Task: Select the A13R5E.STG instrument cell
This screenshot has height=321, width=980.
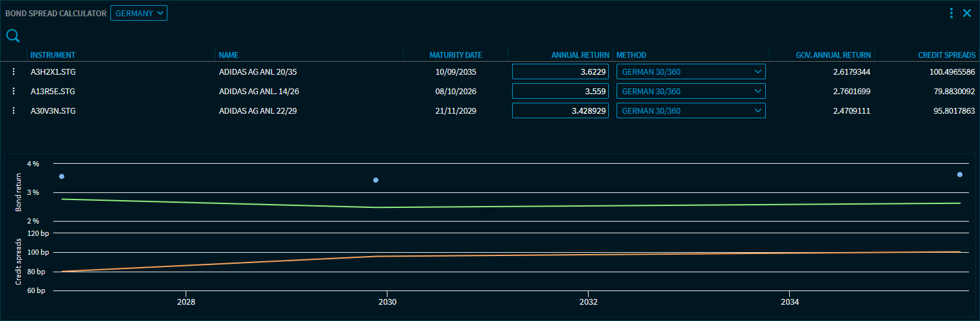Action: point(53,92)
